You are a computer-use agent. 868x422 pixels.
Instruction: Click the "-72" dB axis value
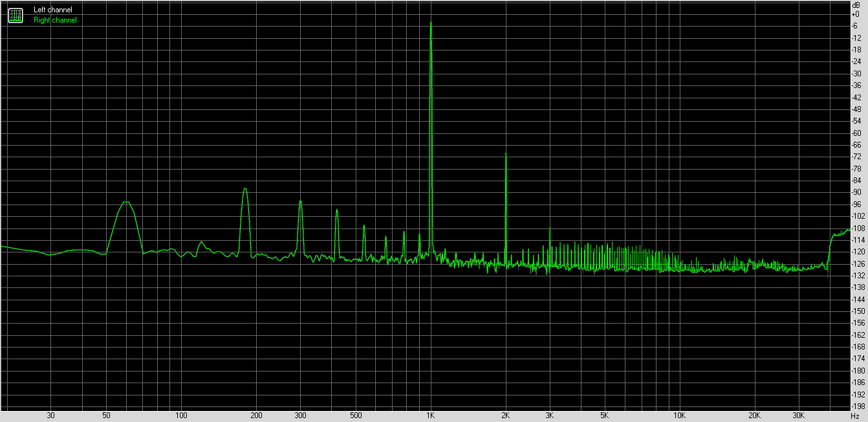point(856,157)
